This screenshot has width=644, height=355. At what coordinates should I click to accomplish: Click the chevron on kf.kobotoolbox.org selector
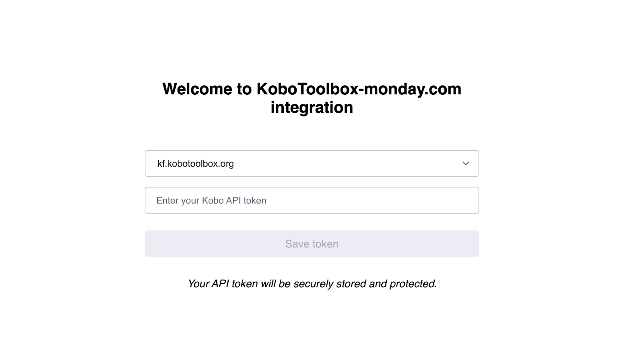(x=465, y=163)
